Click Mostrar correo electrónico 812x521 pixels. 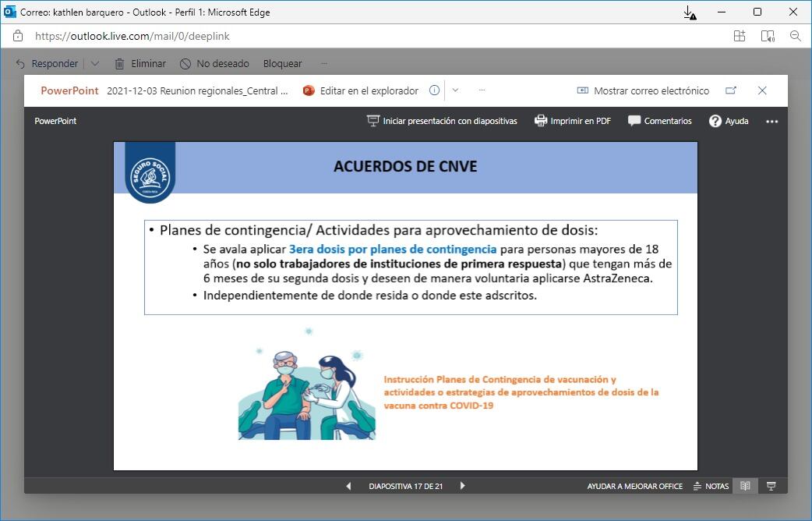pos(643,90)
